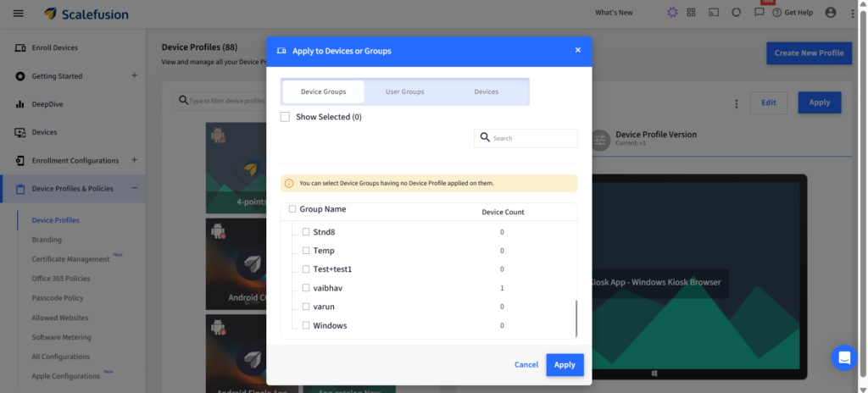Click the Apply button in dialog footer
The height and width of the screenshot is (393, 868).
click(565, 365)
